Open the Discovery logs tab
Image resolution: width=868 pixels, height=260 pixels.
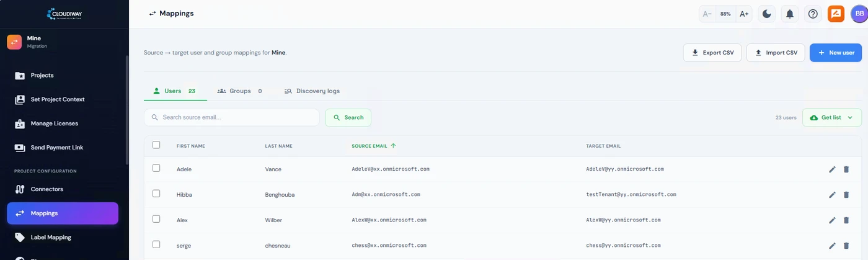[x=312, y=91]
